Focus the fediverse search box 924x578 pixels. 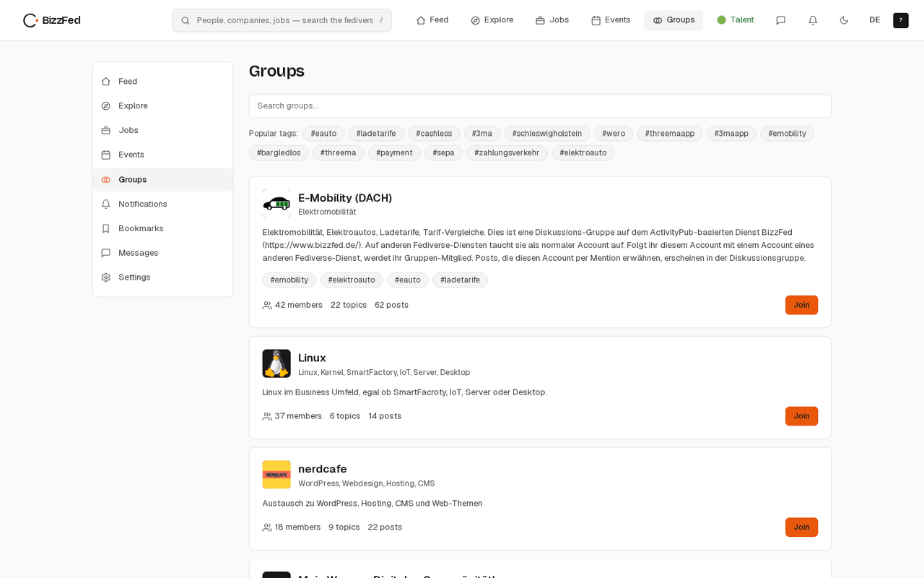click(282, 20)
